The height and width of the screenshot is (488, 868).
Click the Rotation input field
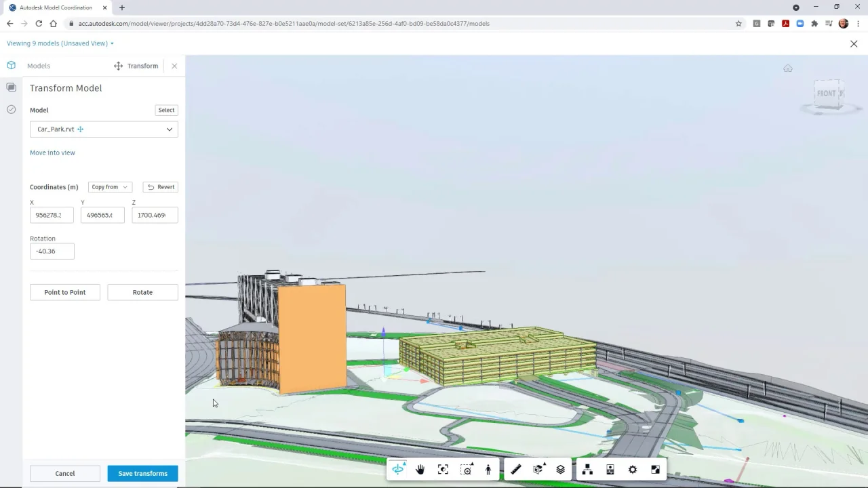tap(52, 251)
